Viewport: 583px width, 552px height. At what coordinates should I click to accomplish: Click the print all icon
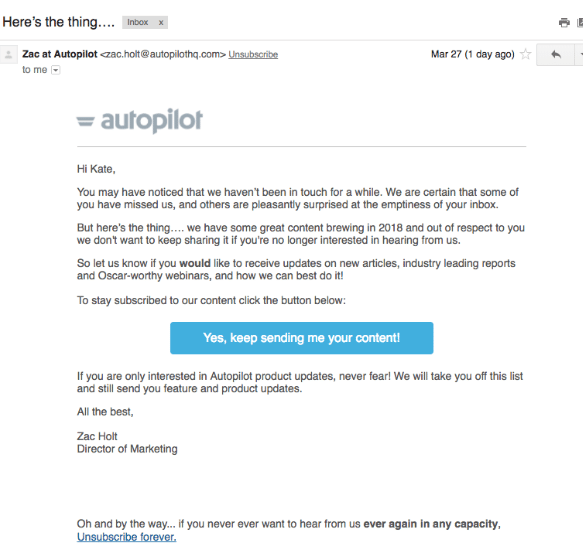coord(564,23)
